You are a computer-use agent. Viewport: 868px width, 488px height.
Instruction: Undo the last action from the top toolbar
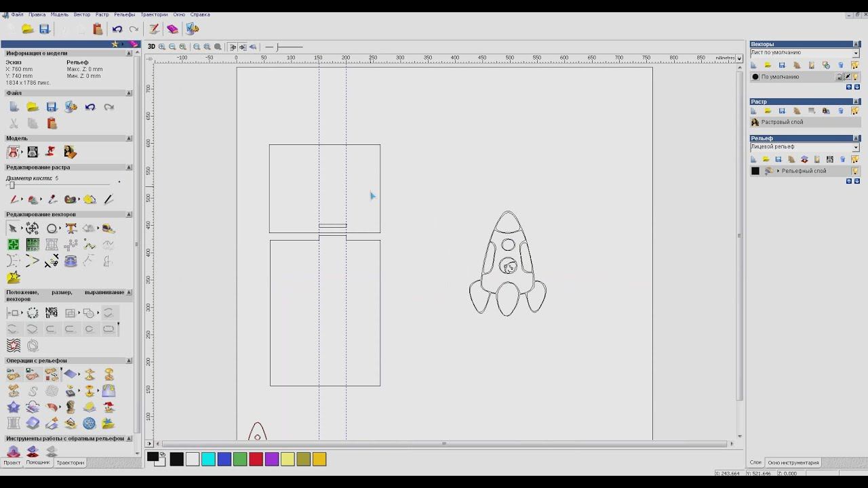click(x=117, y=29)
